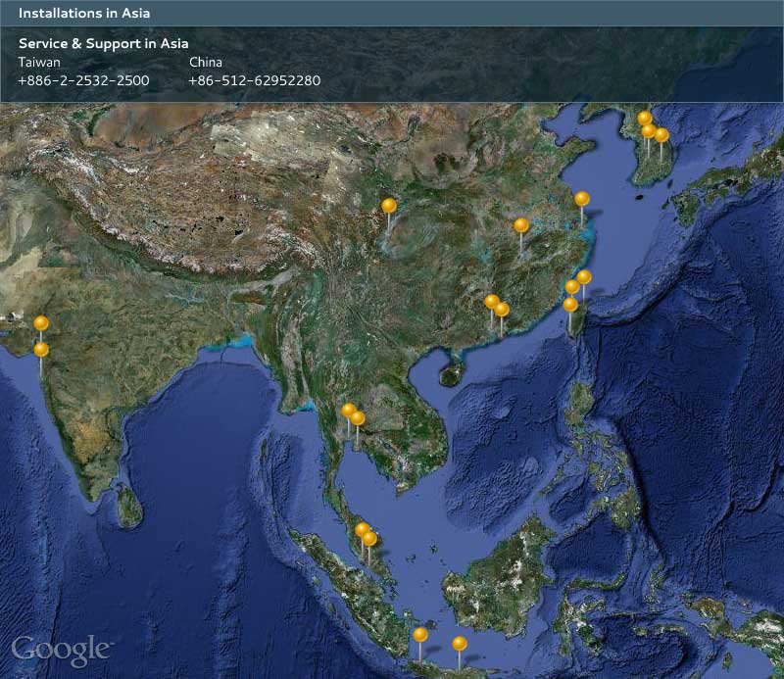784x679 pixels.
Task: Click the northernmost pin in South Korea
Action: (x=645, y=119)
